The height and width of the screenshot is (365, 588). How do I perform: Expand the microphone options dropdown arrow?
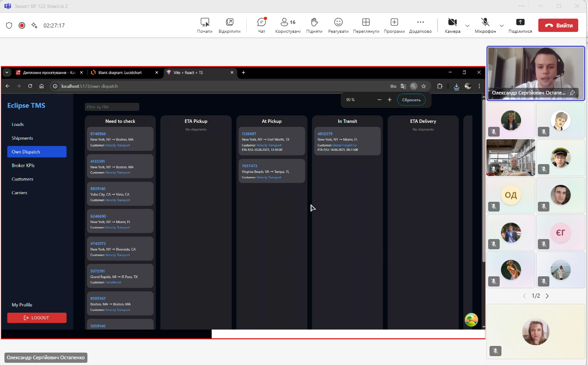[501, 26]
